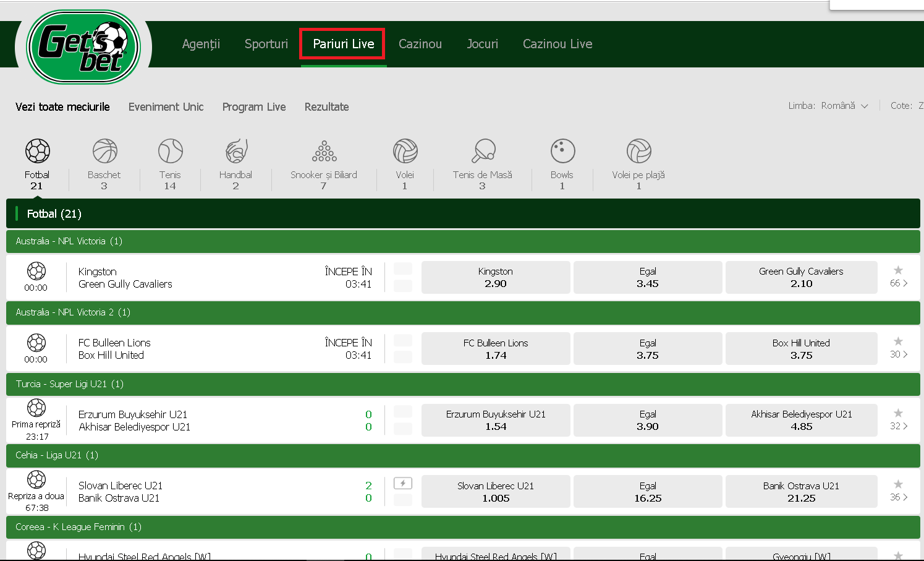Open the Cazinou menu item
Image resolution: width=924 pixels, height=561 pixels.
click(x=420, y=44)
